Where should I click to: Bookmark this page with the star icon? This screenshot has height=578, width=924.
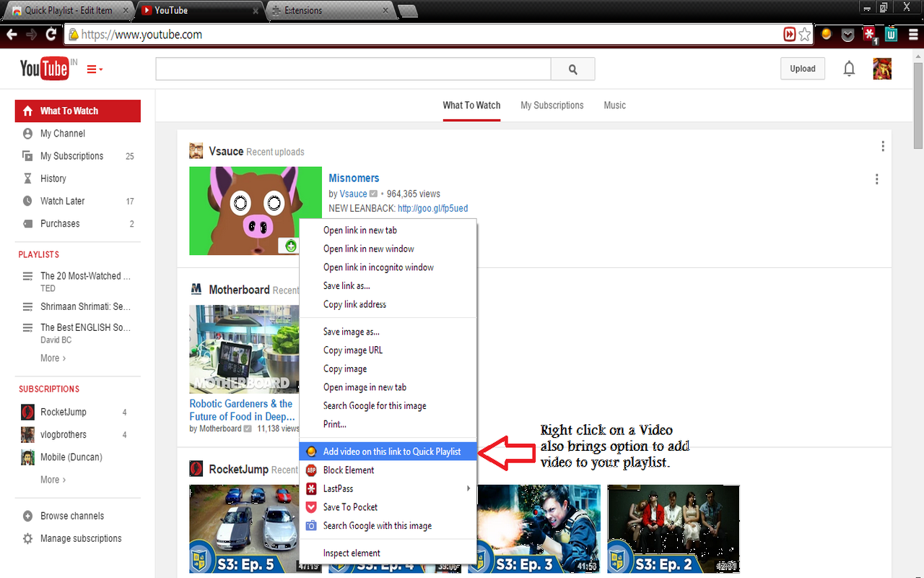pos(805,35)
